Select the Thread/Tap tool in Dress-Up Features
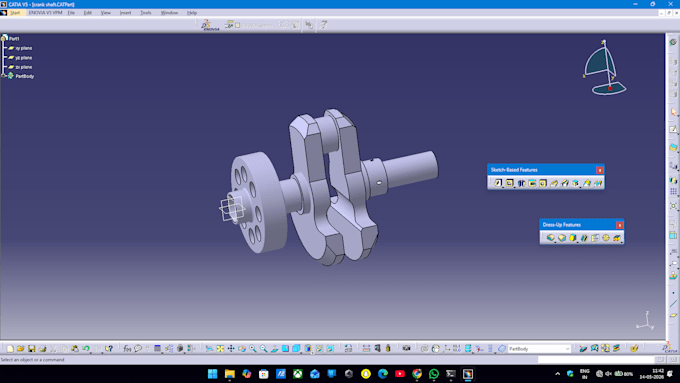Viewport: 680px width, 383px height. pyautogui.click(x=606, y=238)
